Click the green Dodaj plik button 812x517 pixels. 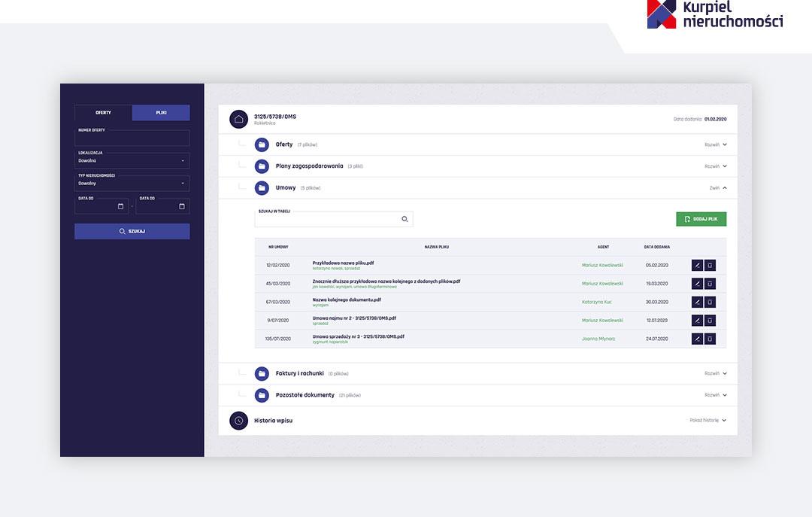(701, 219)
